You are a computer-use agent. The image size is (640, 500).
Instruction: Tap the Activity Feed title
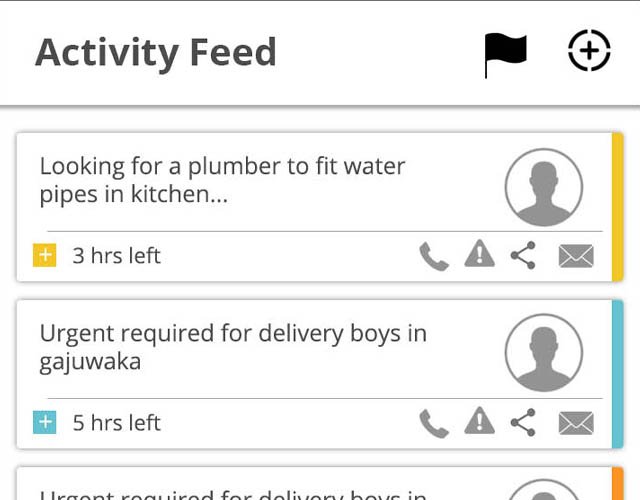click(156, 52)
